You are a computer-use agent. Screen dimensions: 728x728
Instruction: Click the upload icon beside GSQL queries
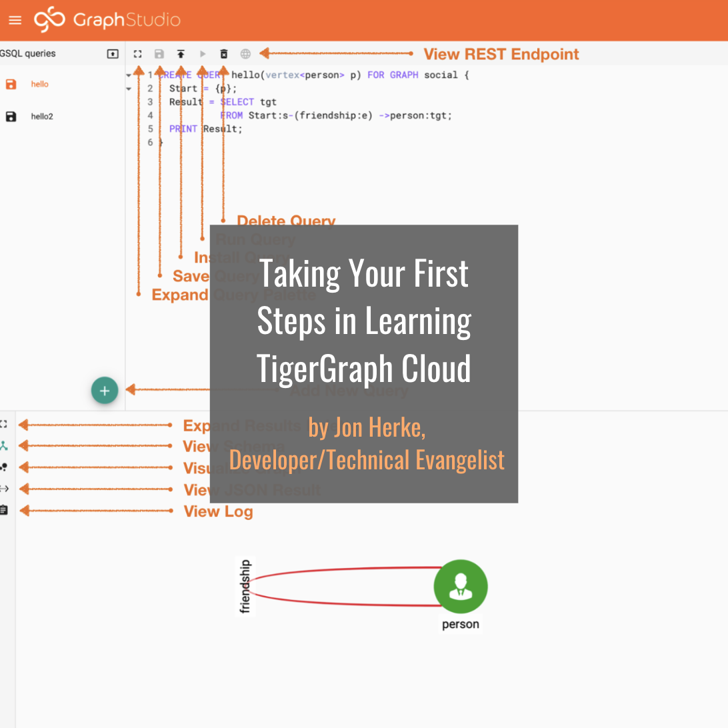click(x=113, y=54)
